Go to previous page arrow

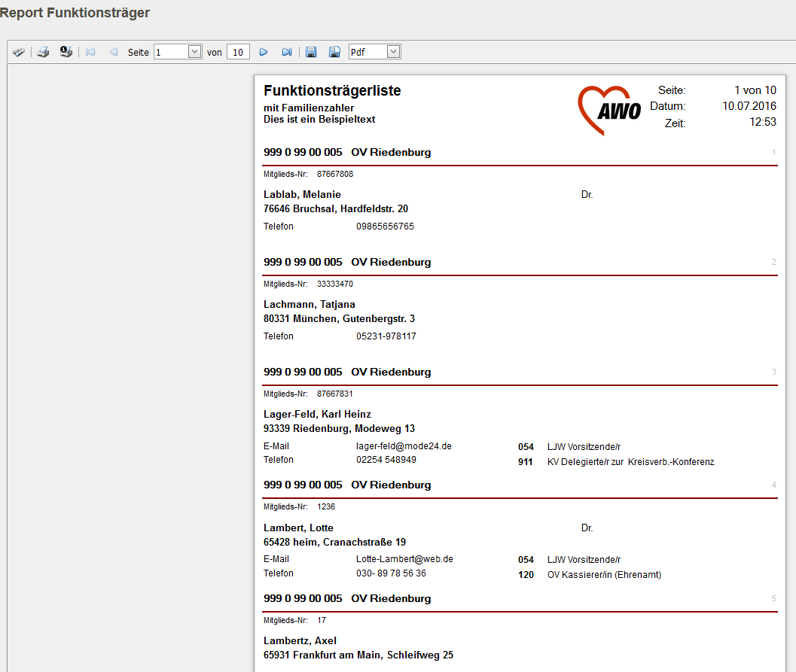click(x=114, y=52)
